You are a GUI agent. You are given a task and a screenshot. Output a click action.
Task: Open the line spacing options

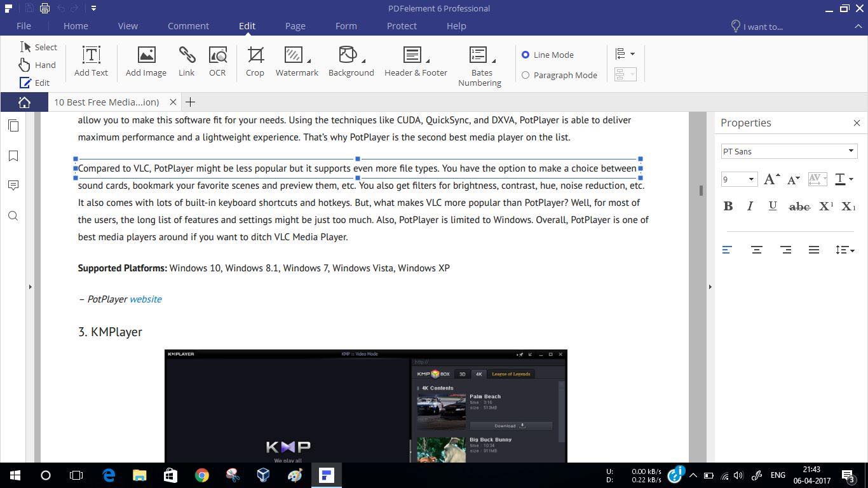click(x=845, y=250)
